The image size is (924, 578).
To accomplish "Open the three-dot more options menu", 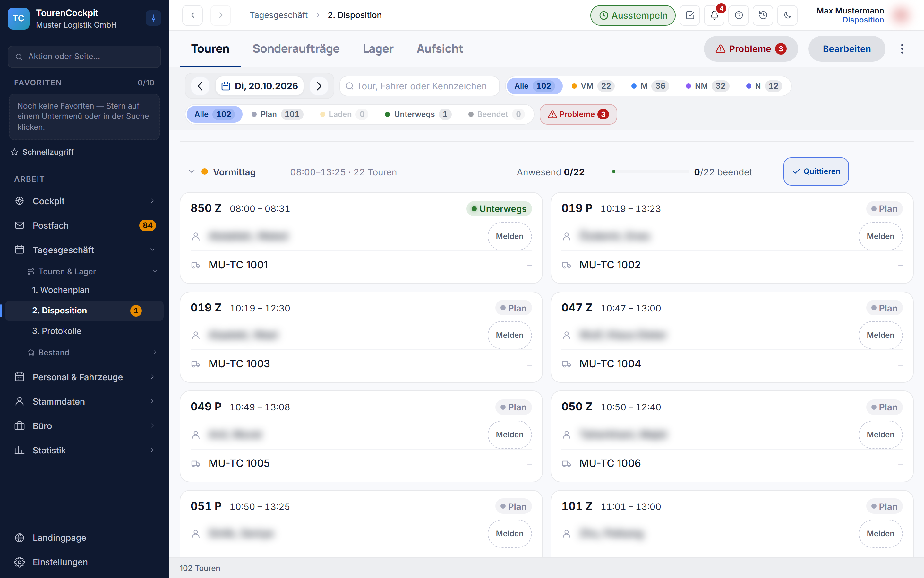I will pyautogui.click(x=902, y=49).
